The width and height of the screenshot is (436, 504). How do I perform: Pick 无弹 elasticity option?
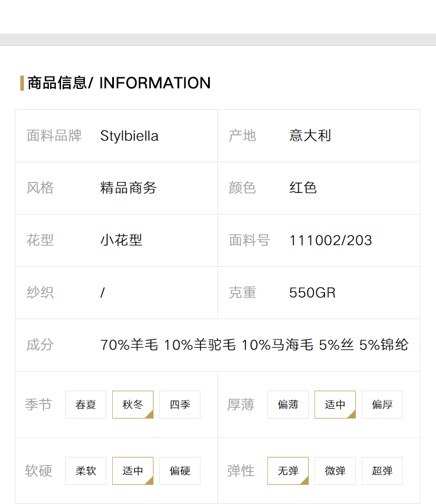[288, 470]
